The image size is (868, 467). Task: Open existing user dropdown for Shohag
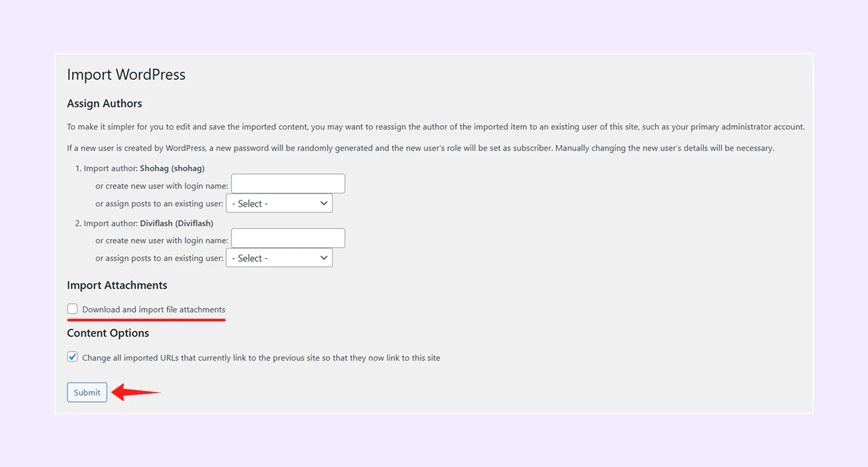point(279,204)
